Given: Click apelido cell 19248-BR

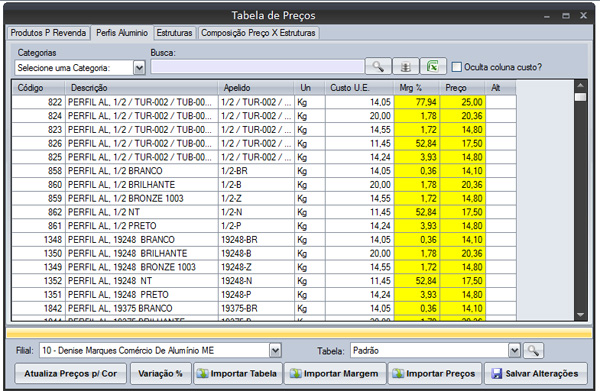Looking at the screenshot, I should point(256,239).
